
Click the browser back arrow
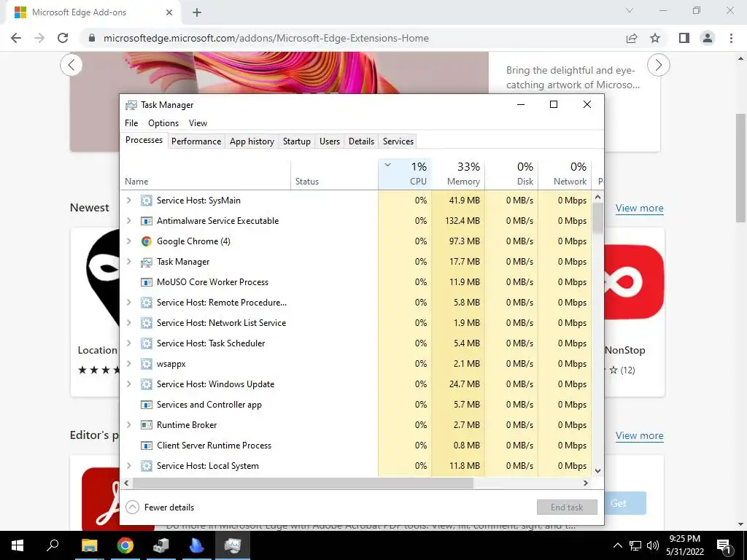point(16,38)
